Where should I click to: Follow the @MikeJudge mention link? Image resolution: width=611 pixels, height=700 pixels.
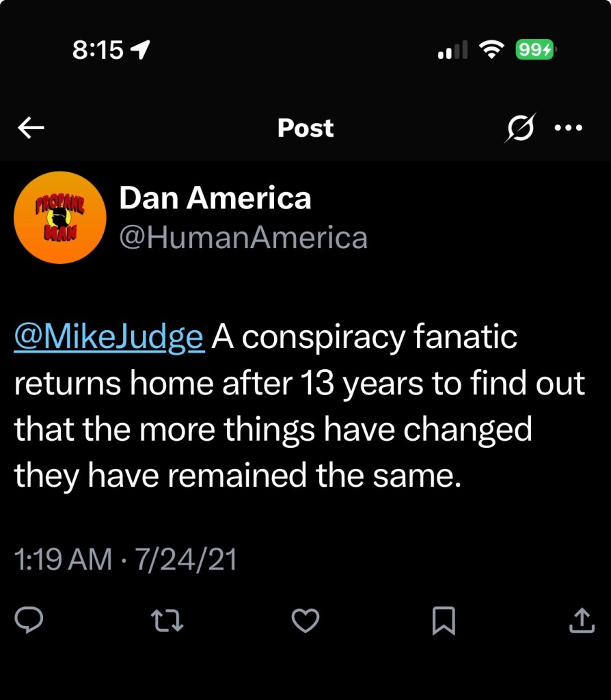tap(109, 338)
